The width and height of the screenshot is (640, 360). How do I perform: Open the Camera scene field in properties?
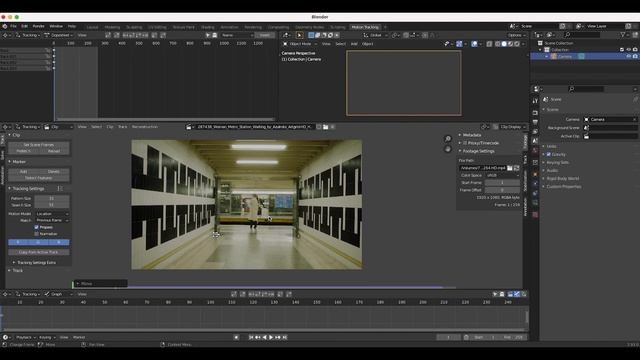pyautogui.click(x=610, y=120)
